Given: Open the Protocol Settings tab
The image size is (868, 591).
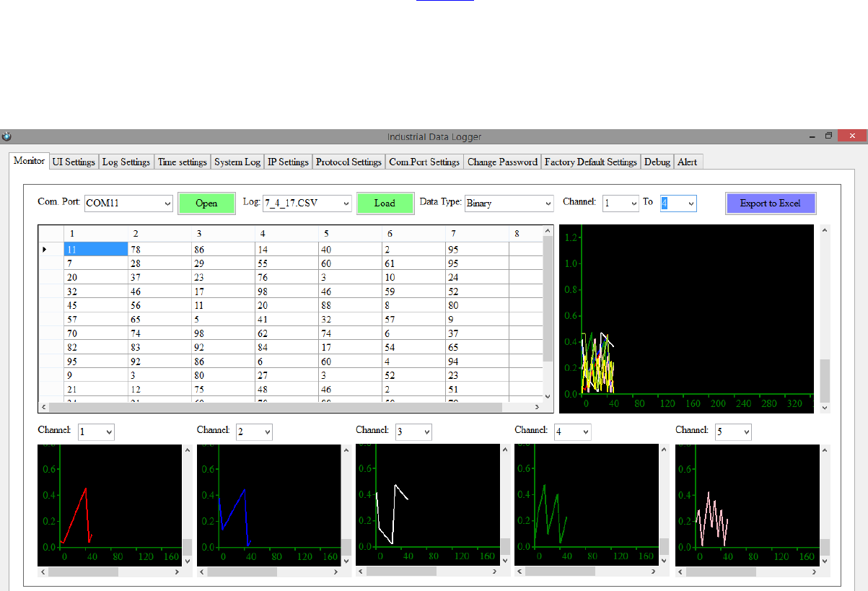Looking at the screenshot, I should pos(348,162).
